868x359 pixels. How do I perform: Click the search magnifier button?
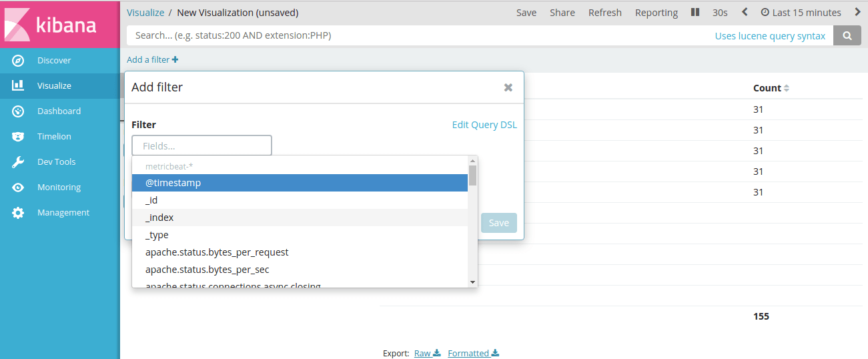click(x=847, y=36)
